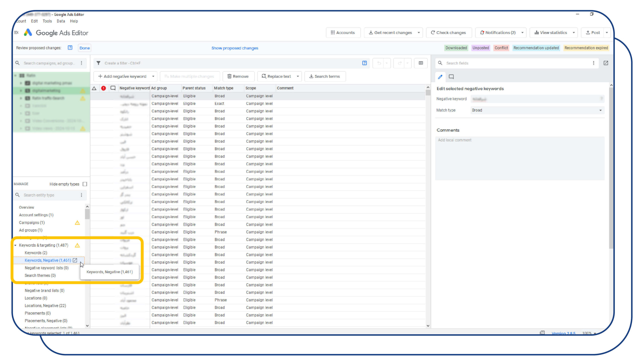
Task: Sort by comment bubble column header
Action: point(113,88)
